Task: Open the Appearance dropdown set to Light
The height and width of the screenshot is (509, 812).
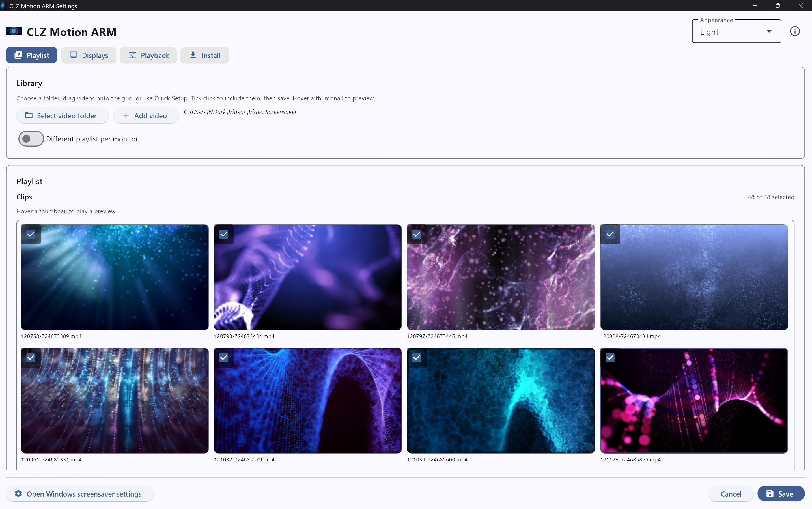Action: [736, 32]
